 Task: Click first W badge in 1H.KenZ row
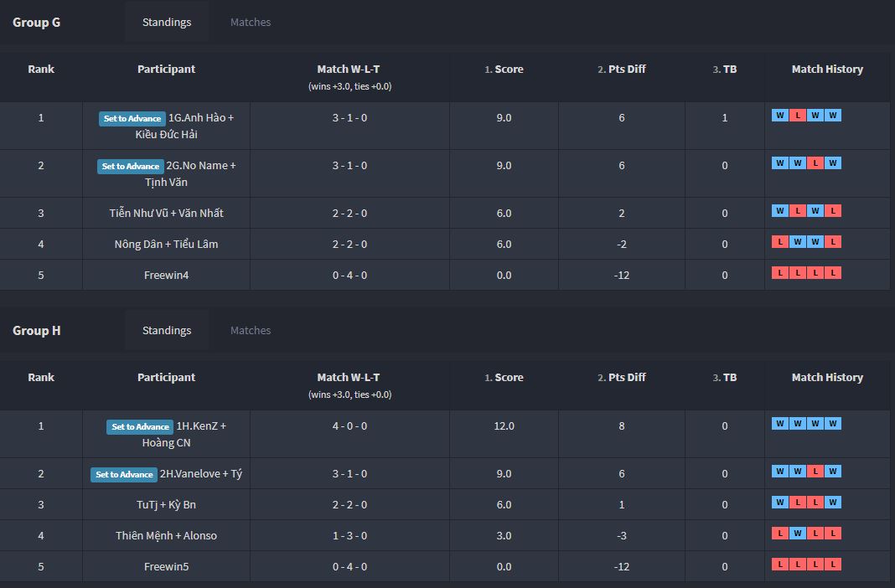(779, 423)
